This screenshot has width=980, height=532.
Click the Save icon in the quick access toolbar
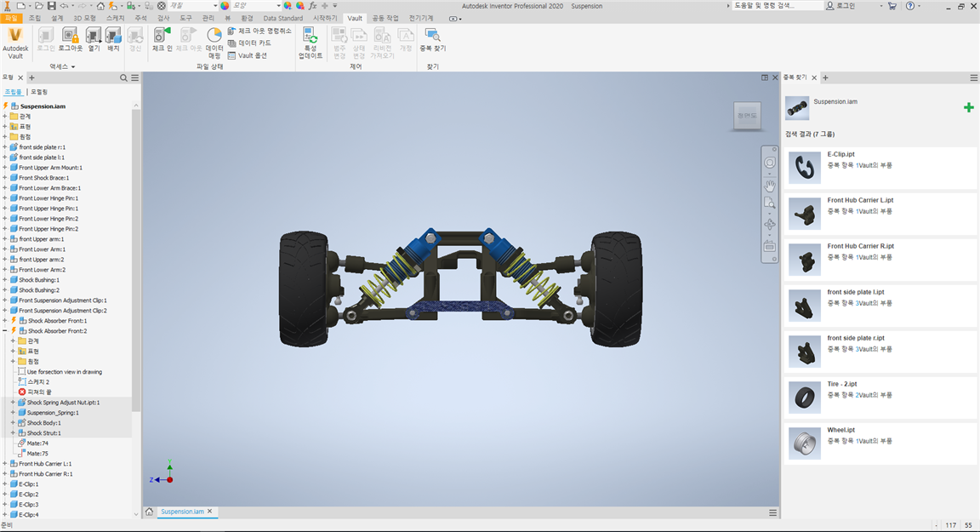[51, 6]
